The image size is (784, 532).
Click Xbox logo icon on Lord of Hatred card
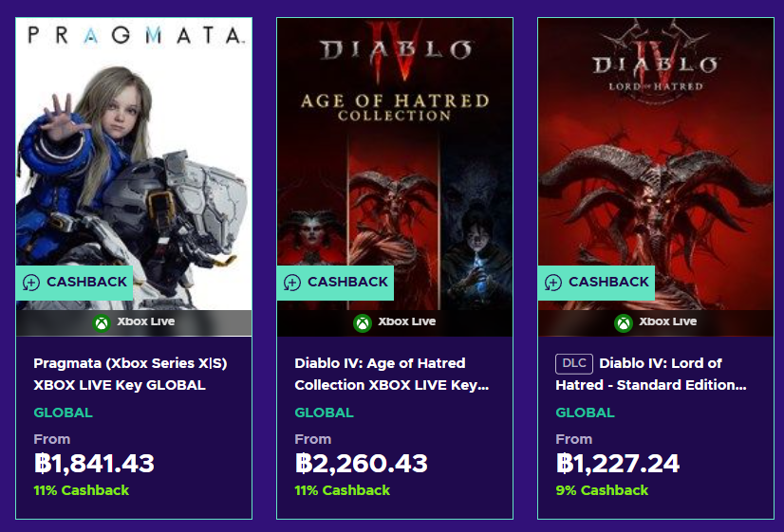pyautogui.click(x=624, y=322)
